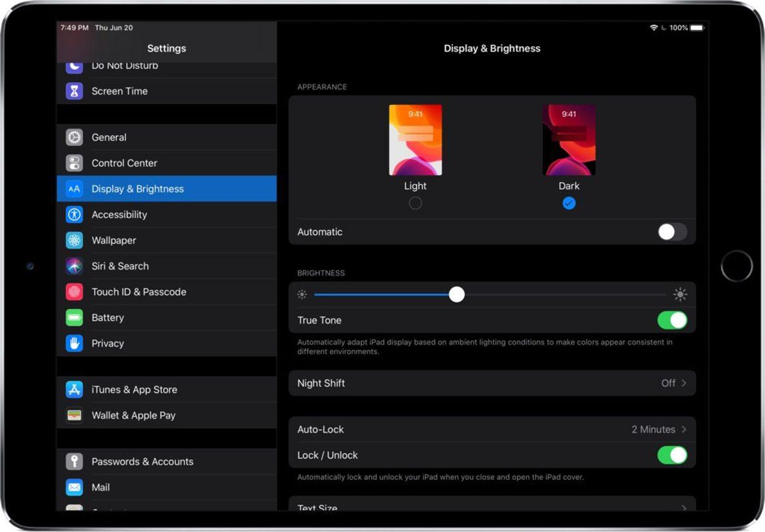Disable the Lock / Unlock switch
This screenshot has height=532, width=765.
pos(672,455)
